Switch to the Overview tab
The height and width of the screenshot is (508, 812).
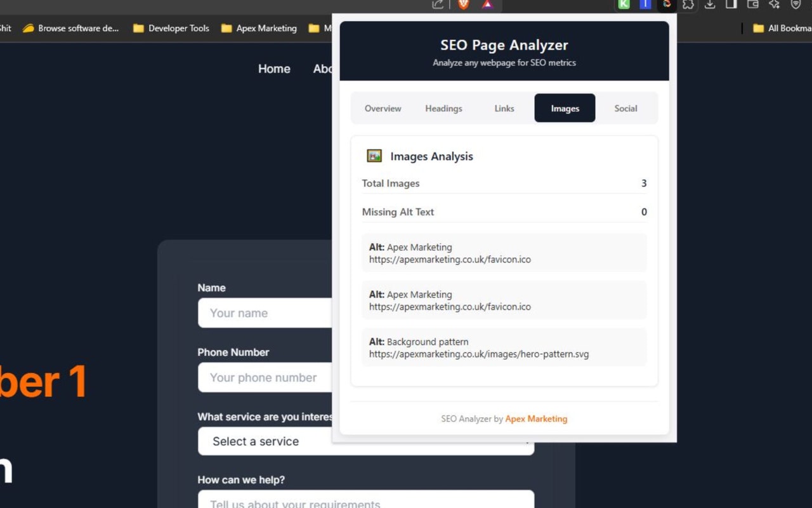(x=383, y=109)
